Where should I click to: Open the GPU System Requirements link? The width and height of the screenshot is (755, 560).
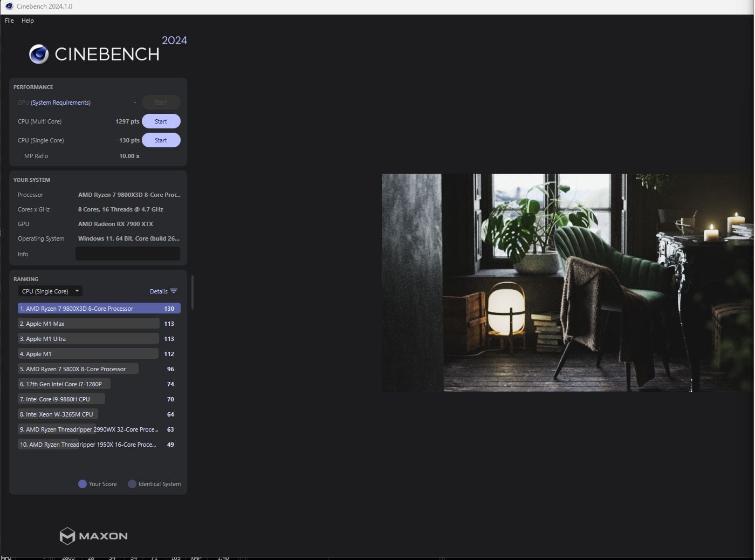pyautogui.click(x=60, y=103)
